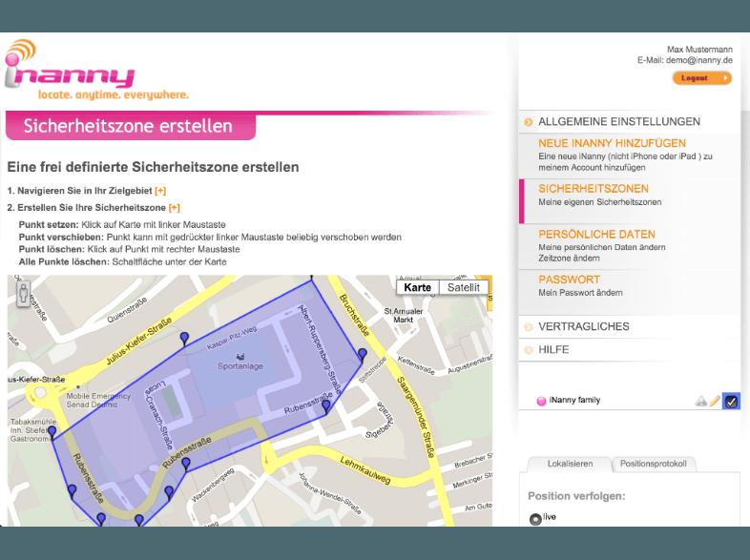Click the Sicherheitszone erstellen pink header

click(x=130, y=126)
